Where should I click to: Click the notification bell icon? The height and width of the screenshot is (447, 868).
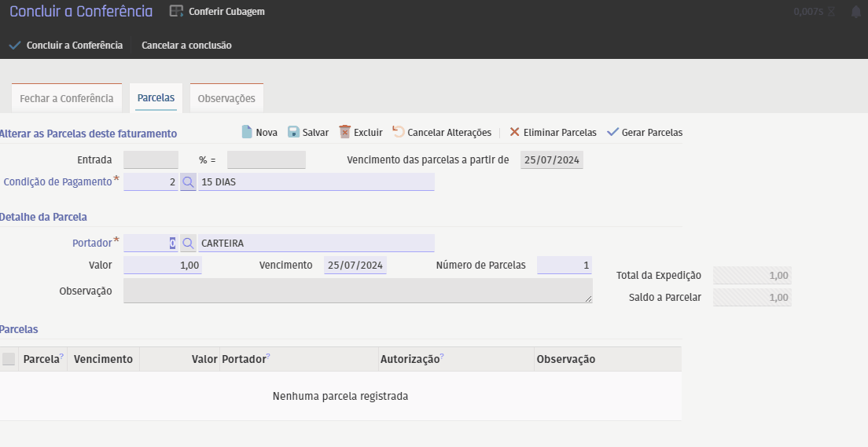pos(855,12)
